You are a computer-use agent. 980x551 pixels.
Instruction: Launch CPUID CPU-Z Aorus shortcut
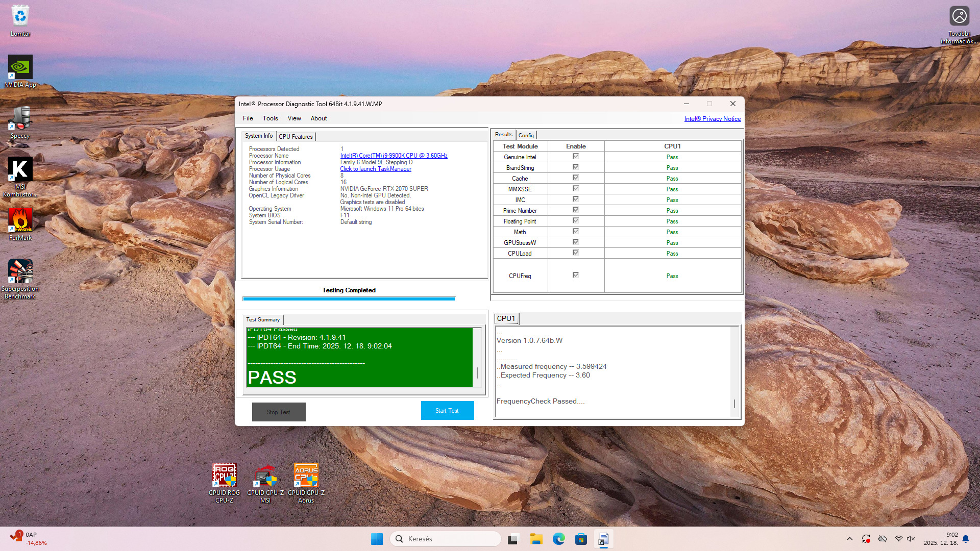(x=306, y=476)
